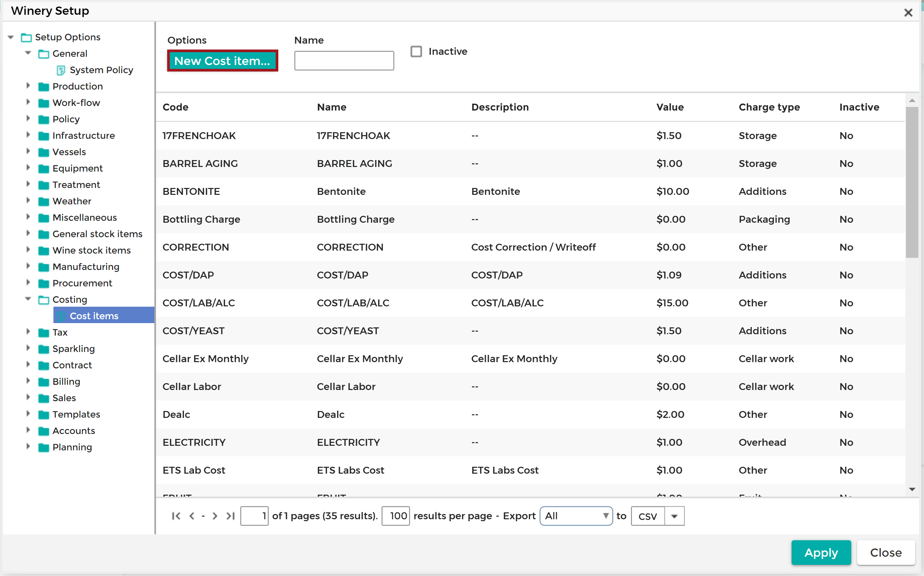The width and height of the screenshot is (924, 576).
Task: Expand the Manufacturing tree node
Action: pos(28,266)
